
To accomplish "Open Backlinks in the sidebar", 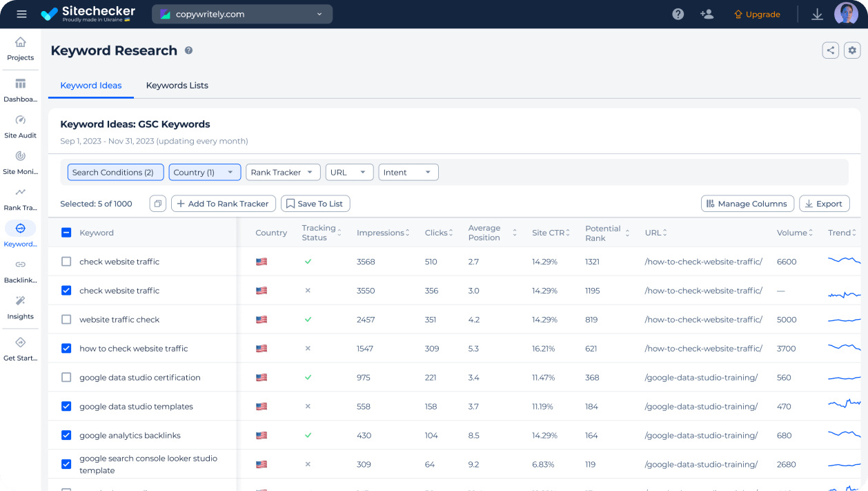I will (x=21, y=271).
